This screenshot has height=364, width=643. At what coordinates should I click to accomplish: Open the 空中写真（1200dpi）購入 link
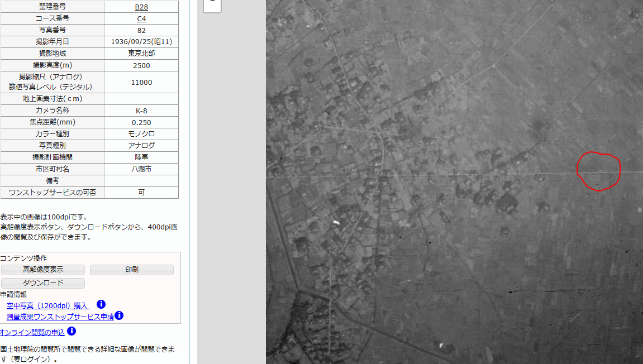47,305
